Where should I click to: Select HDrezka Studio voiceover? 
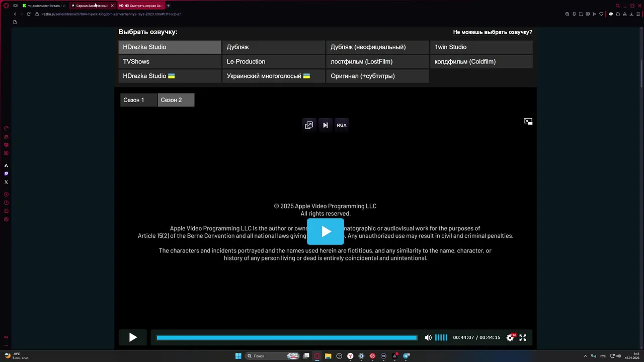pyautogui.click(x=170, y=47)
